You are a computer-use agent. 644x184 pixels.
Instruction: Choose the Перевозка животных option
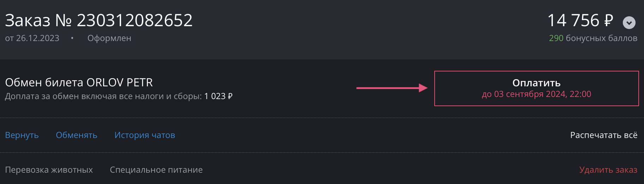tap(49, 170)
